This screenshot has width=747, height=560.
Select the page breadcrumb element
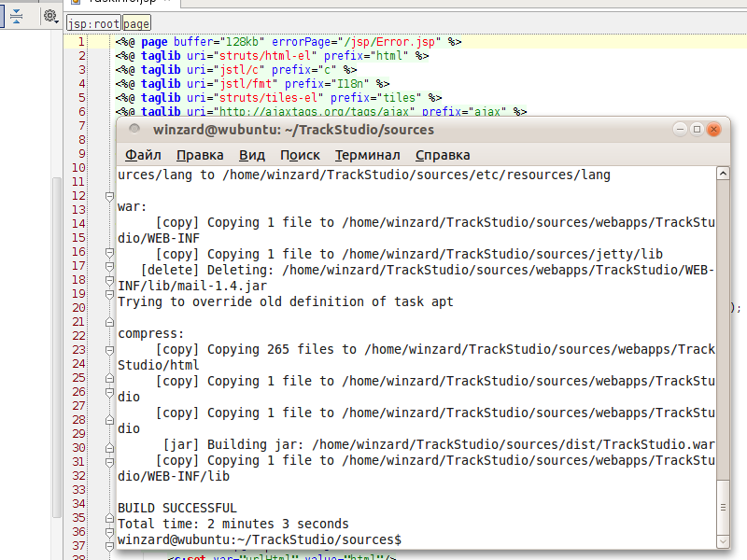coord(136,23)
